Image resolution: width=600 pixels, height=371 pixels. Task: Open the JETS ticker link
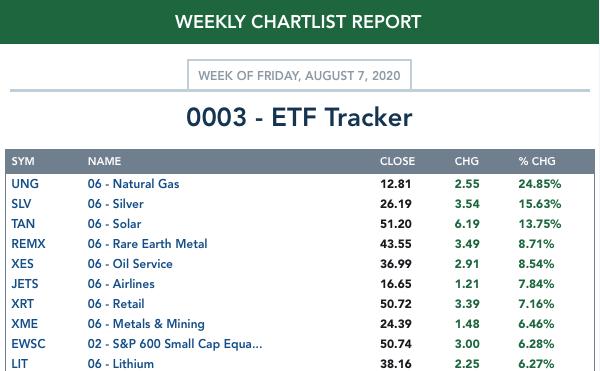(x=25, y=284)
